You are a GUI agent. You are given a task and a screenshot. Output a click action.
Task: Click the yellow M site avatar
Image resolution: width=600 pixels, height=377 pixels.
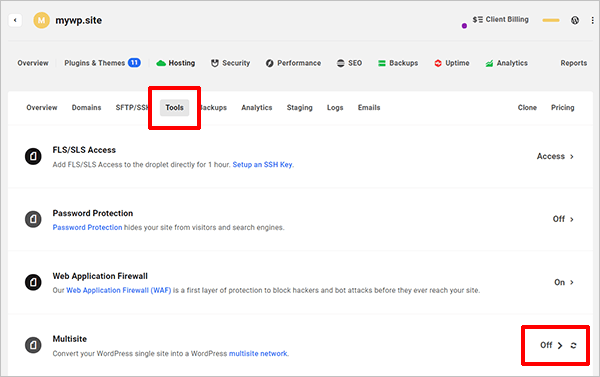tap(41, 20)
